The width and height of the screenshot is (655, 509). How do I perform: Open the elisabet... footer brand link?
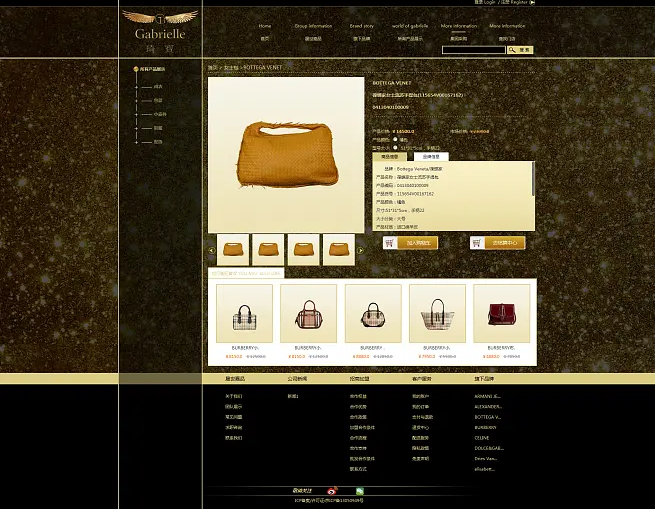[x=485, y=469]
